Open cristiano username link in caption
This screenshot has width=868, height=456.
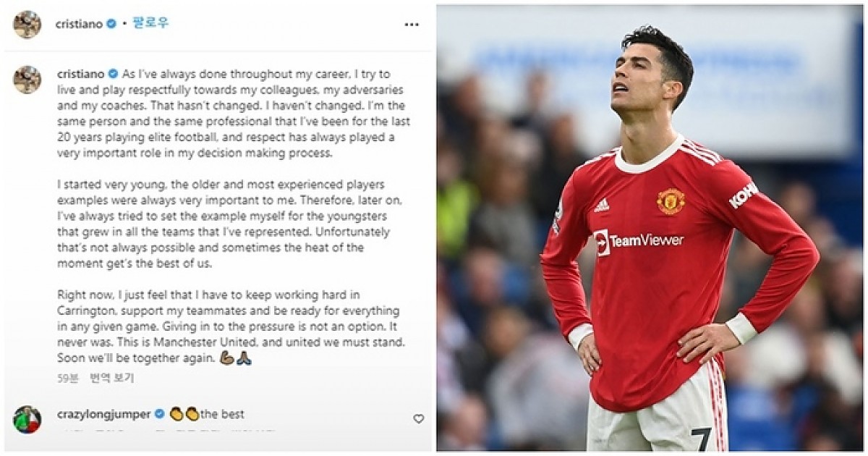[81, 73]
